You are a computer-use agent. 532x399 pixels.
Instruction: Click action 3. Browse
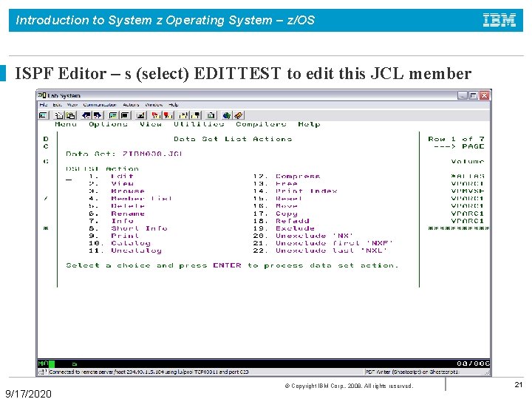click(x=117, y=191)
